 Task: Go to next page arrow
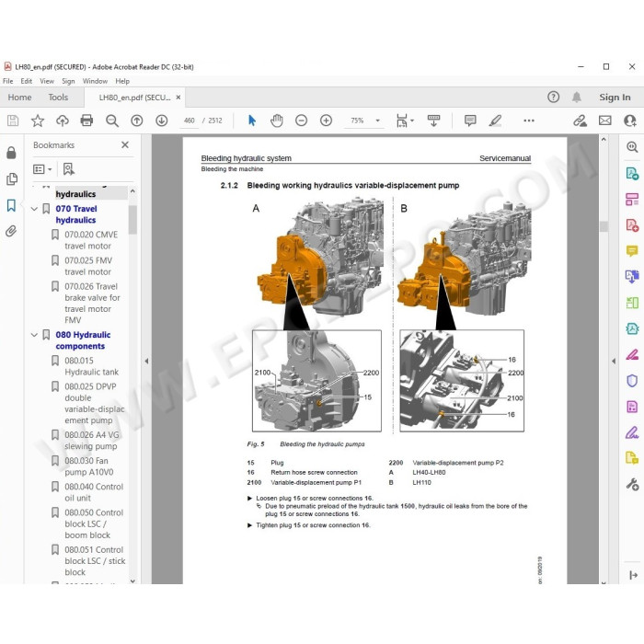pos(161,121)
